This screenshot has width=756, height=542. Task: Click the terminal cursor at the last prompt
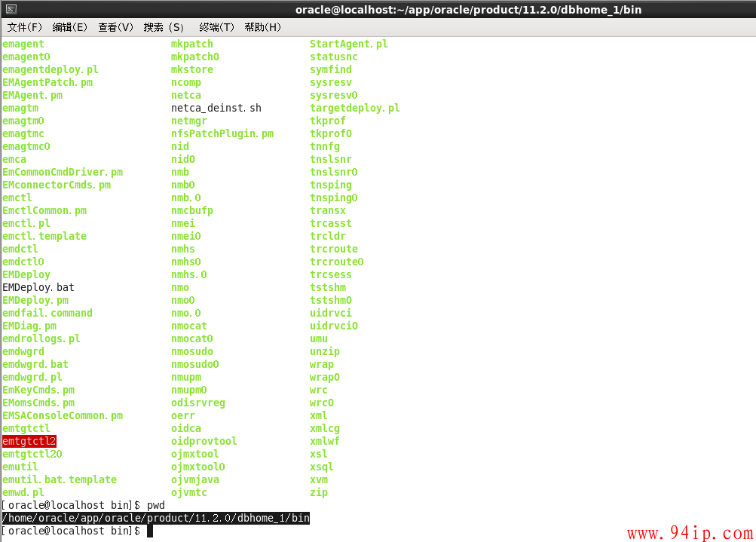point(150,531)
